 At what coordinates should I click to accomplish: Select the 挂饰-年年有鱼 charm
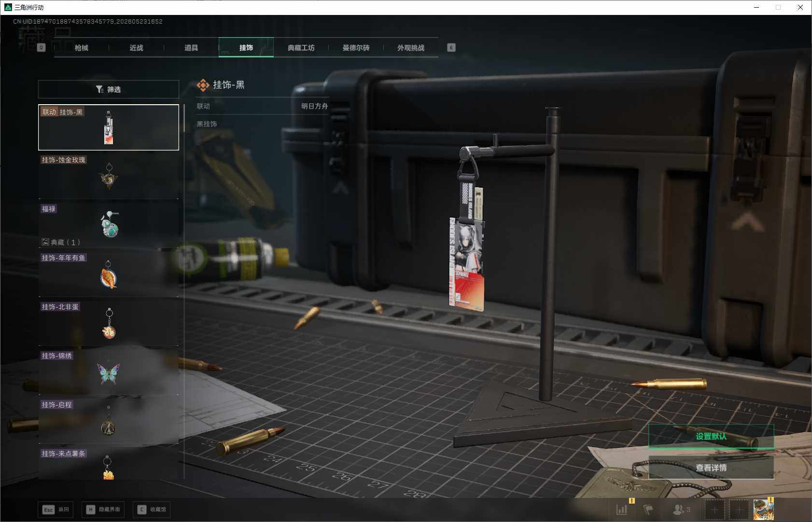pyautogui.click(x=109, y=274)
